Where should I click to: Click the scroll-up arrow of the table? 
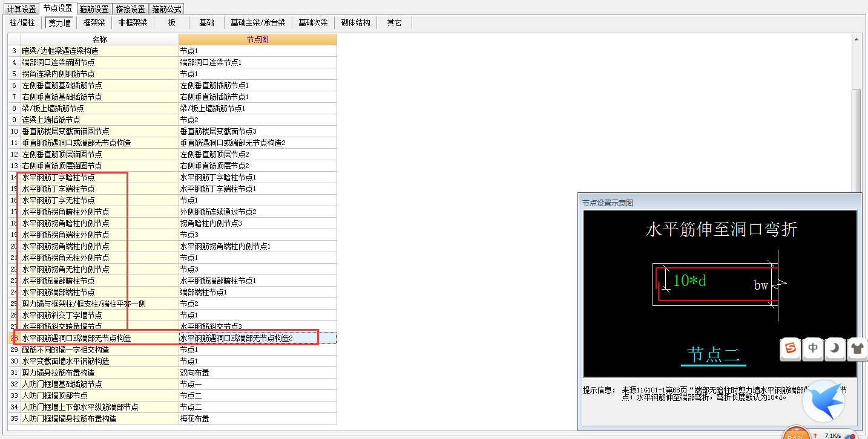[x=856, y=39]
